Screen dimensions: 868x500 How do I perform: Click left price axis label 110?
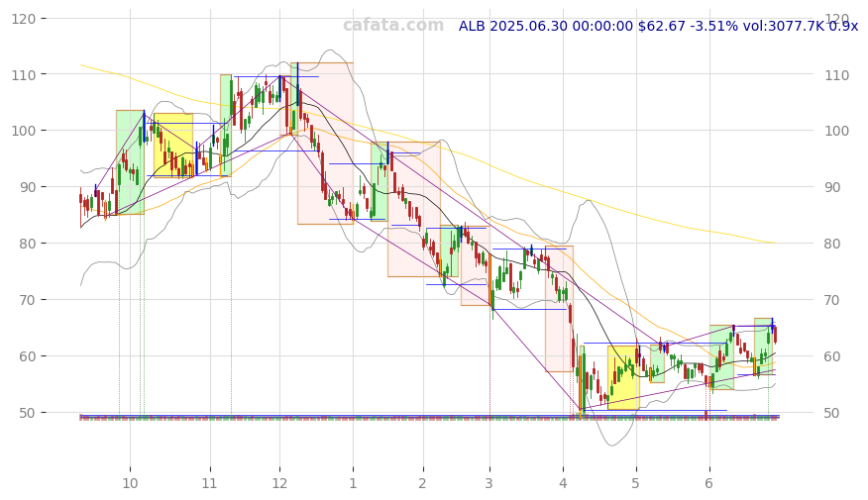(23, 74)
